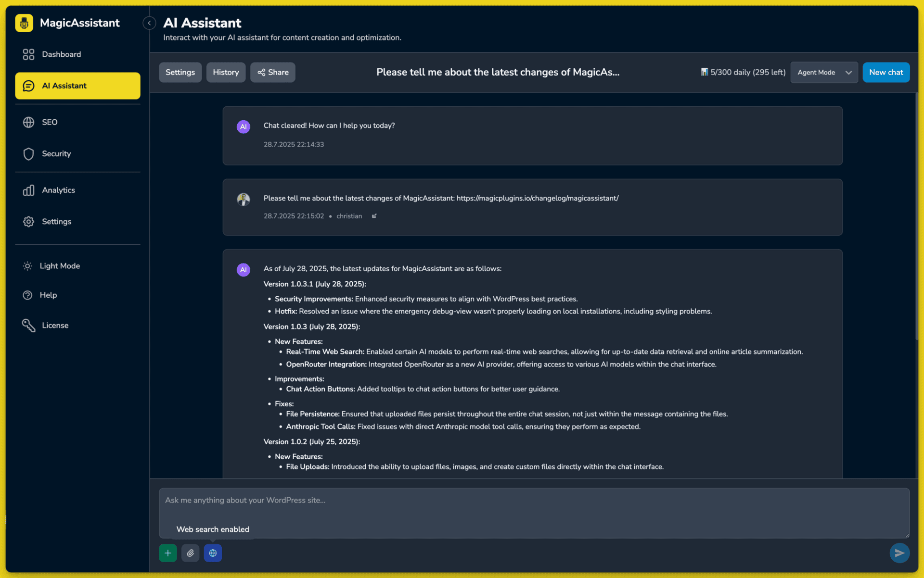Click the Share button
Screen dimensions: 924x578
(272, 72)
